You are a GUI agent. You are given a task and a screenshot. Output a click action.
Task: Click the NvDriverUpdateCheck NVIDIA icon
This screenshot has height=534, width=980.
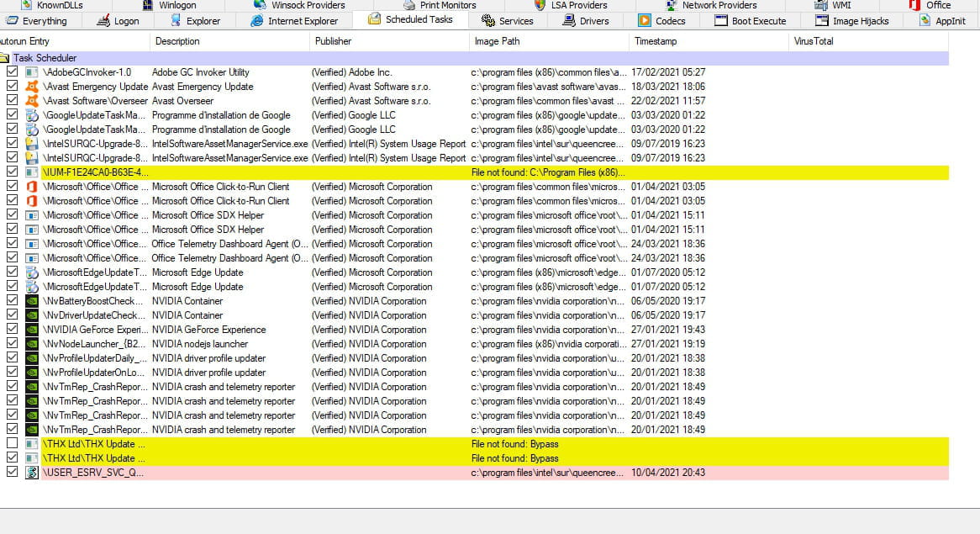[x=31, y=315]
